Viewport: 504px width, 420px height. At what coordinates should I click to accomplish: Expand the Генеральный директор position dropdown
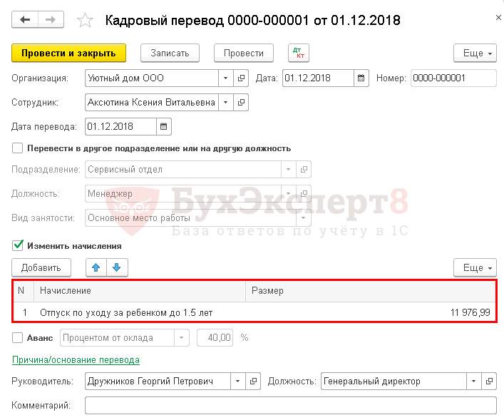tap(474, 381)
